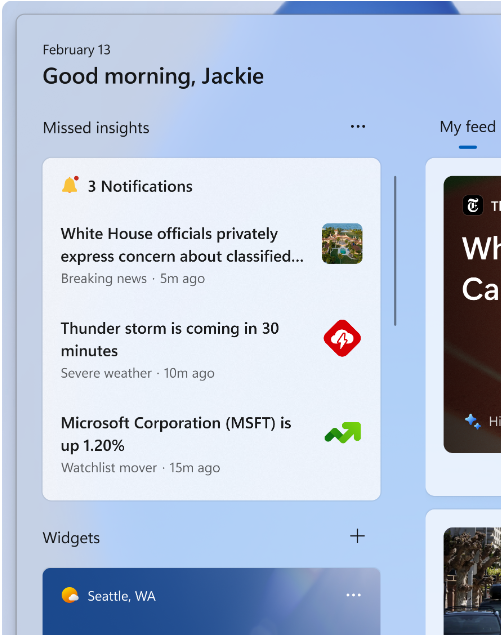
Task: Switch to the My feed tab
Action: 468,127
